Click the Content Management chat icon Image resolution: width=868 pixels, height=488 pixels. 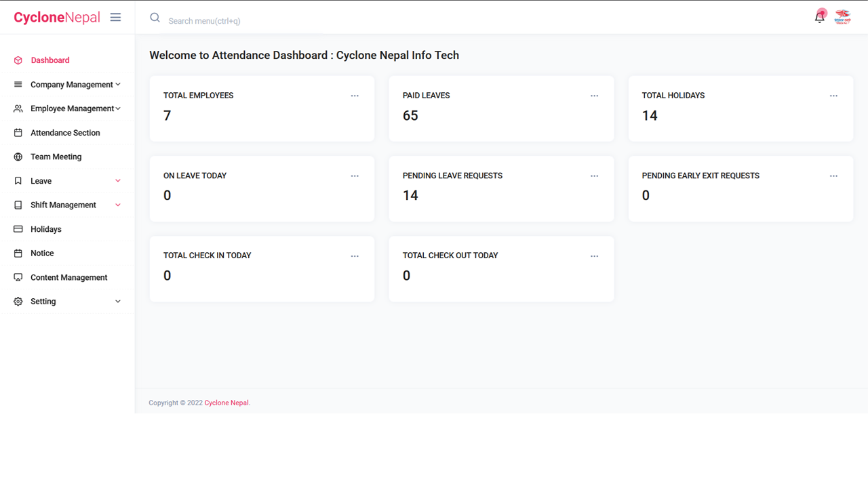click(x=17, y=277)
